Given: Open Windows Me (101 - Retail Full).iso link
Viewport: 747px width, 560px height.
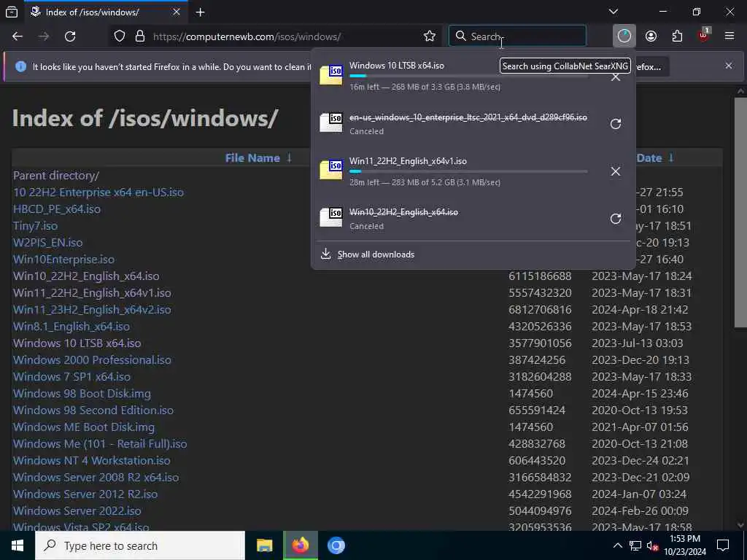Looking at the screenshot, I should (x=100, y=444).
